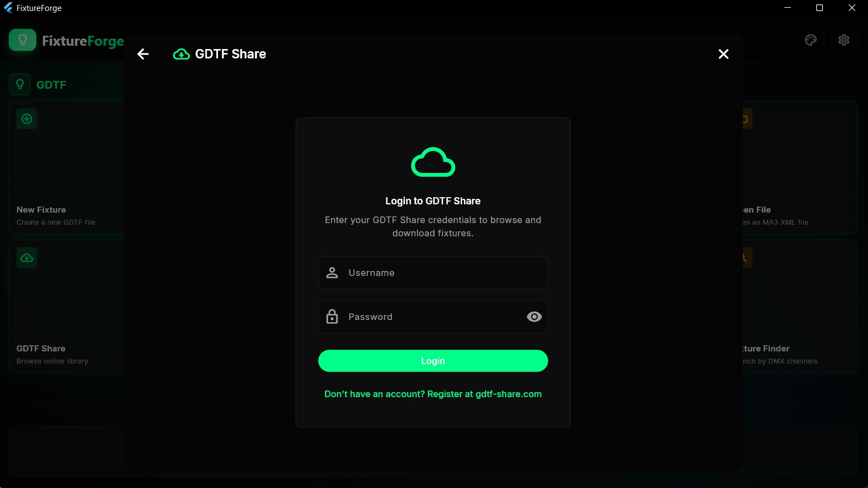Click the New Fixture plus icon

tap(27, 119)
